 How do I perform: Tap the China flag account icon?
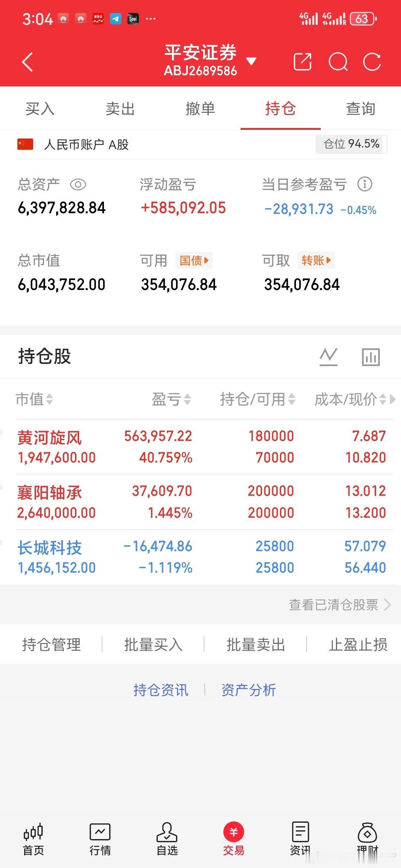25,144
